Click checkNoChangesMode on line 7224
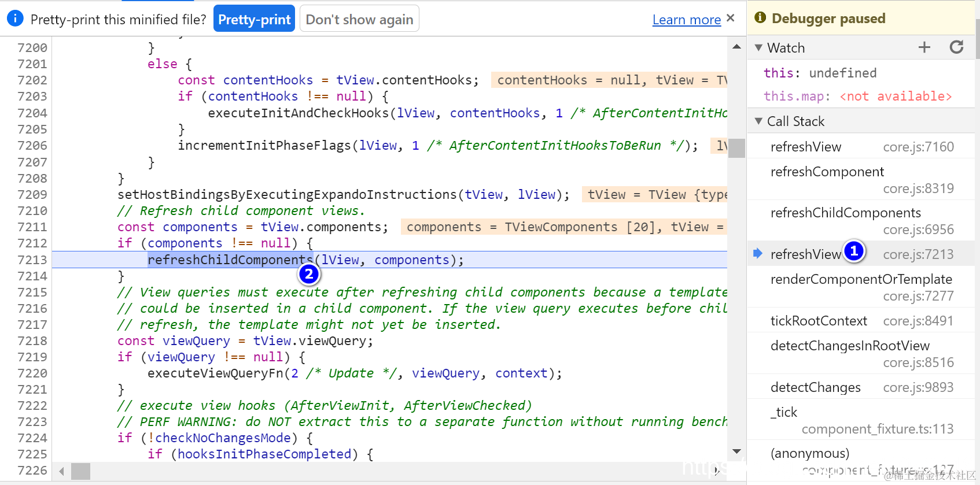The image size is (980, 485). click(223, 438)
